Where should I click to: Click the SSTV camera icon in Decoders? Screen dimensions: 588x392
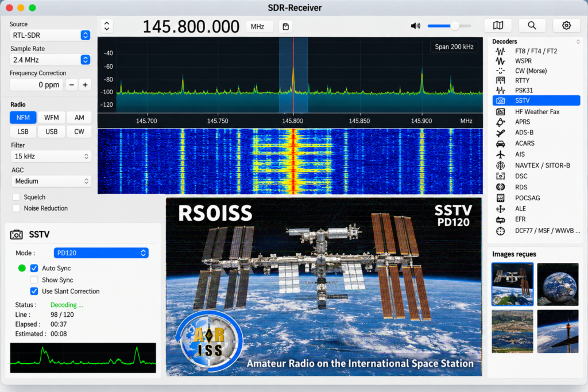point(500,100)
